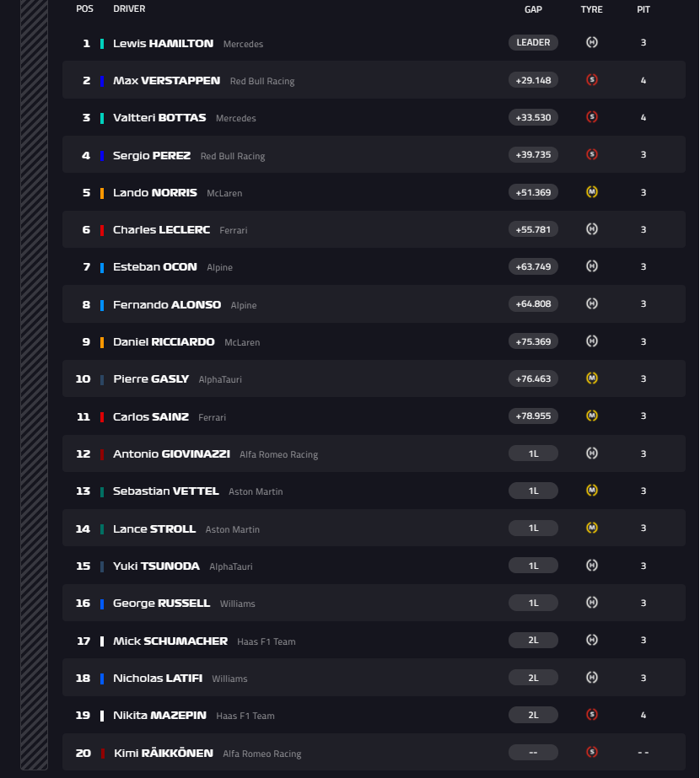Screen dimensions: 700x778
Task: Select the Mercedes teal color swatch beside Bottas
Action: point(103,117)
